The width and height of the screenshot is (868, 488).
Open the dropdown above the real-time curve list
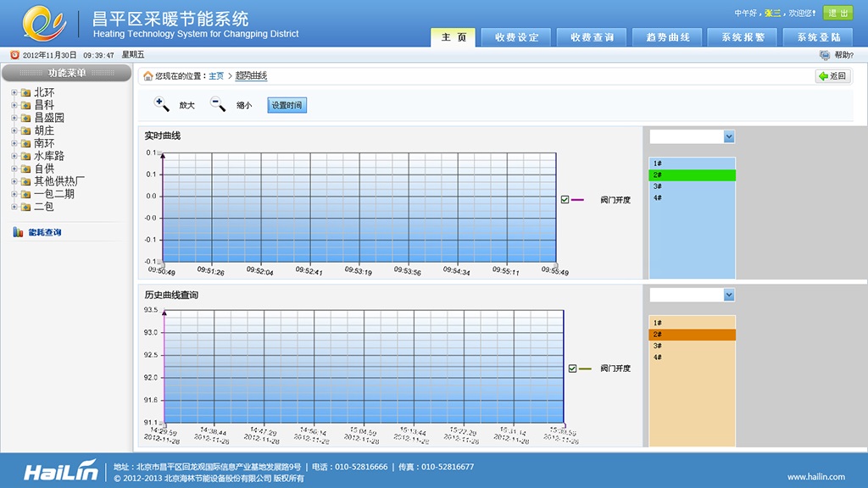729,137
